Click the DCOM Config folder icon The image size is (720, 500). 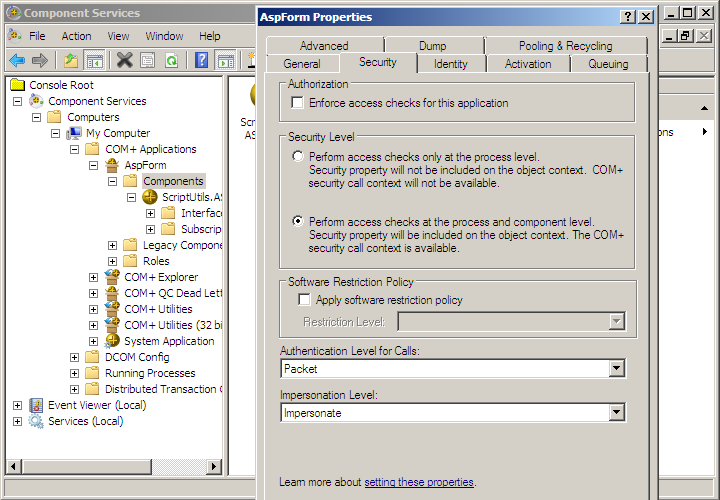tap(92, 357)
